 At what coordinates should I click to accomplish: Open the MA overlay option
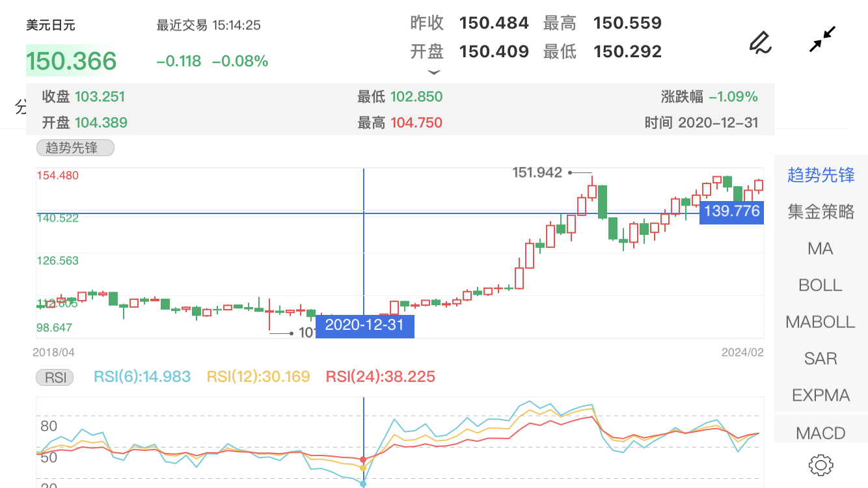pos(821,248)
